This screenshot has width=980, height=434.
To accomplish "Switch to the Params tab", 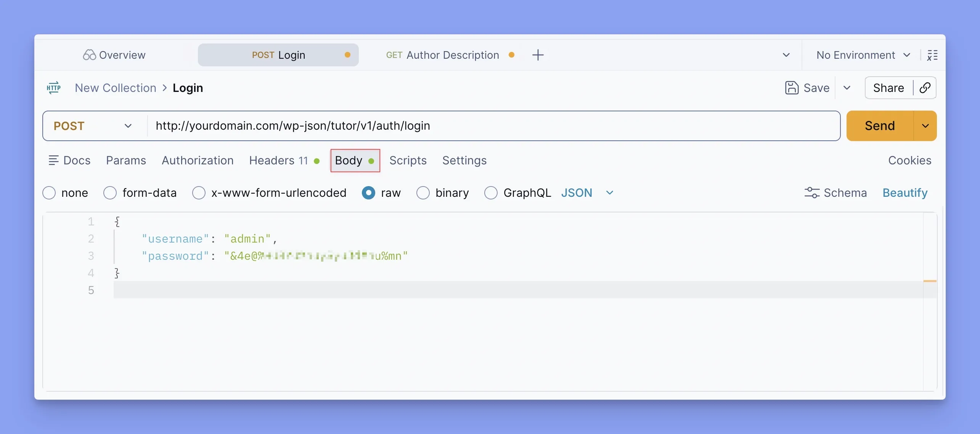I will click(126, 160).
